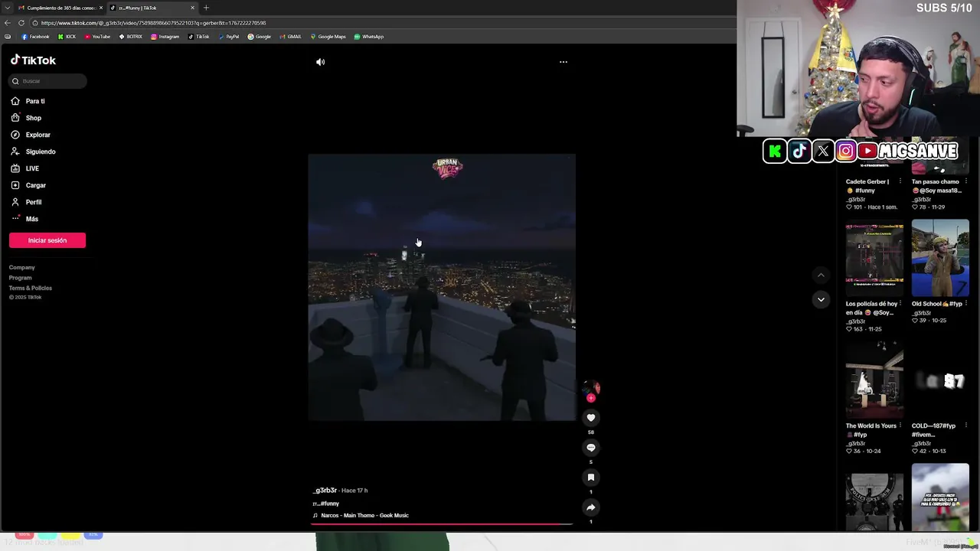This screenshot has height=551, width=980.
Task: Open a new browser tab
Action: tap(206, 8)
